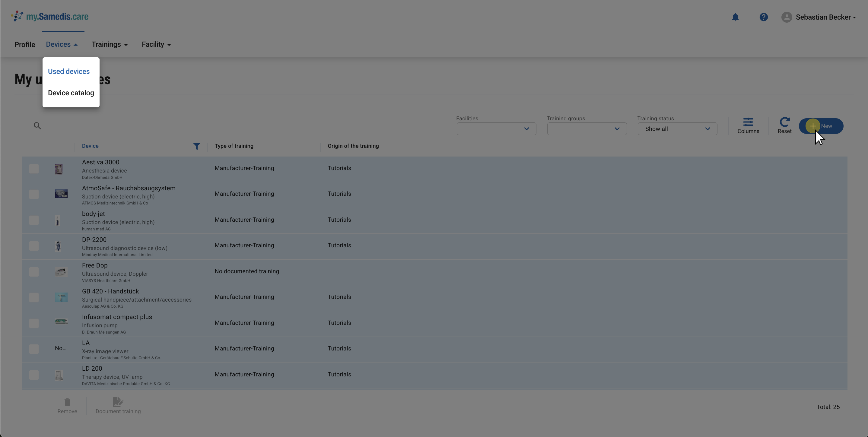This screenshot has width=868, height=437.
Task: Select Device catalog from the menu
Action: click(x=71, y=93)
